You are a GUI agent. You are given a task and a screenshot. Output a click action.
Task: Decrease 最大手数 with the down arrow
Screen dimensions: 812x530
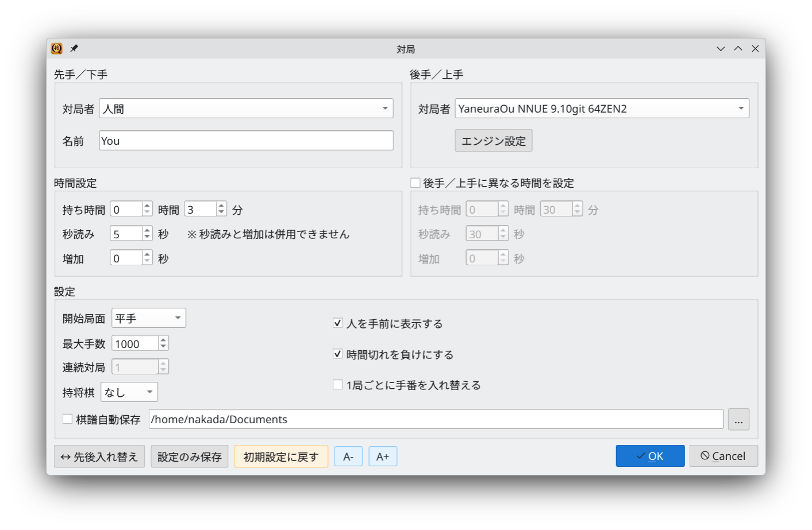pyautogui.click(x=163, y=346)
